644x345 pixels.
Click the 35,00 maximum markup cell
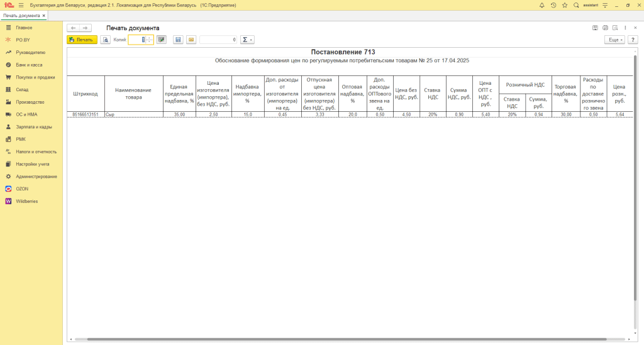(x=179, y=114)
